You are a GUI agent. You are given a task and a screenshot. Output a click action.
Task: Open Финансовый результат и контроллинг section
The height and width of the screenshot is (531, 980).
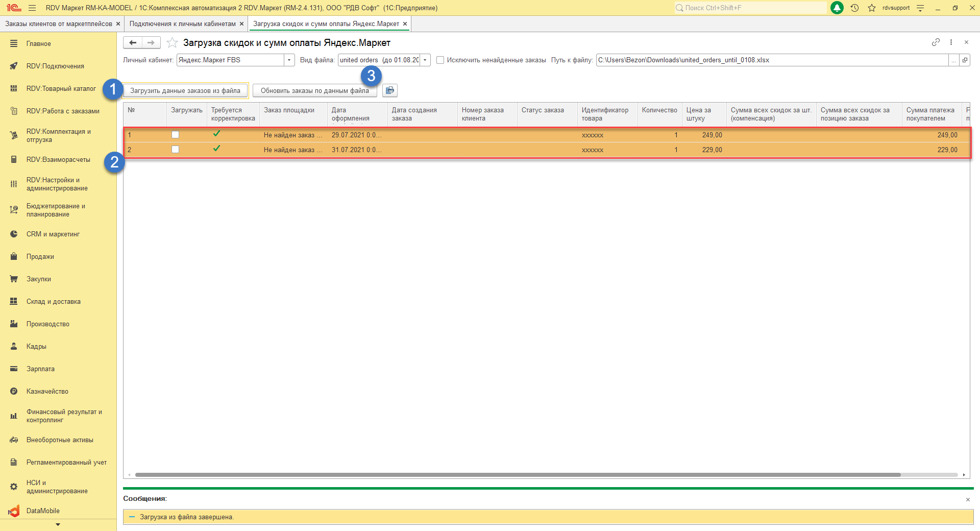pos(64,416)
